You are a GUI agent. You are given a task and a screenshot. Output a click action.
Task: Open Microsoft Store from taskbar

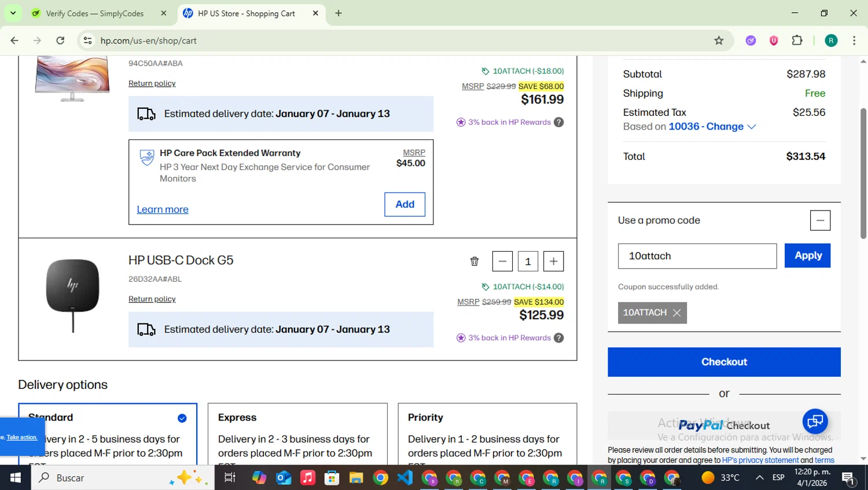tap(332, 478)
